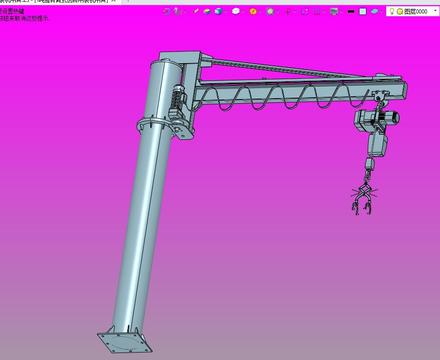Click the white square toolbar icon
This screenshot has height=360, width=440.
[x=363, y=12]
